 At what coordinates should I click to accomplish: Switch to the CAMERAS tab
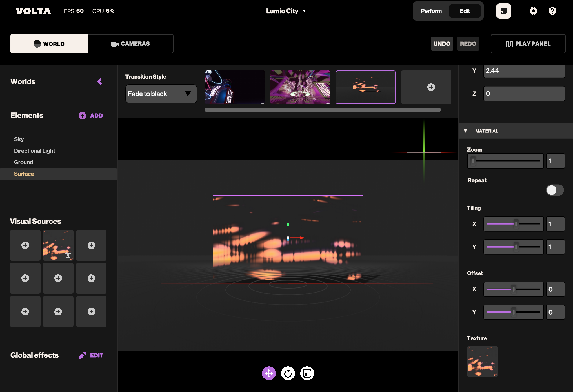(130, 44)
